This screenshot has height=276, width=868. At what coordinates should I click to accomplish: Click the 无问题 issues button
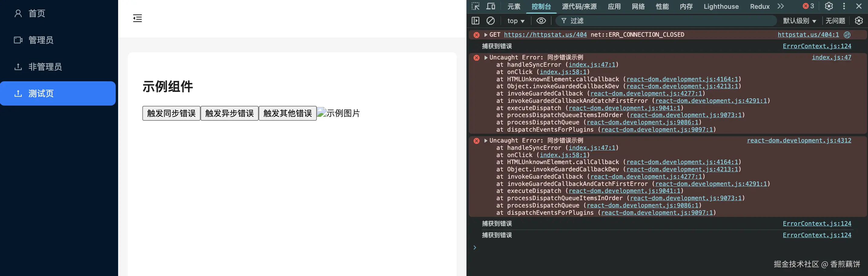pyautogui.click(x=835, y=21)
